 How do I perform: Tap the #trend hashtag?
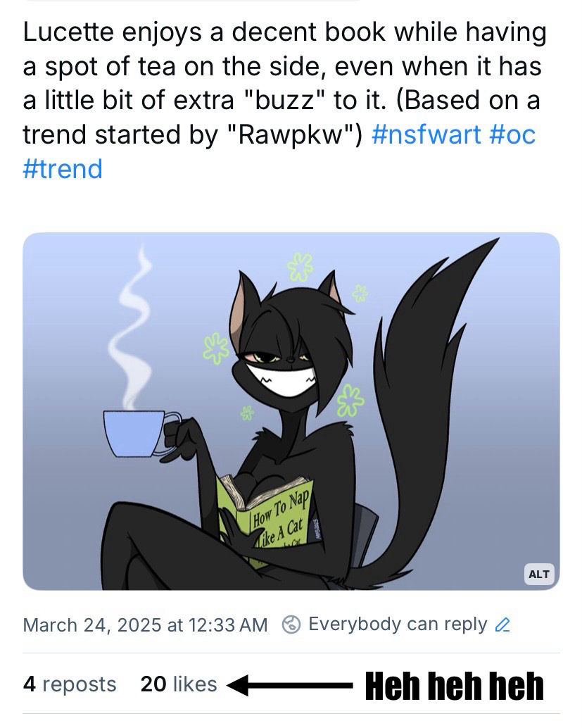tap(63, 169)
